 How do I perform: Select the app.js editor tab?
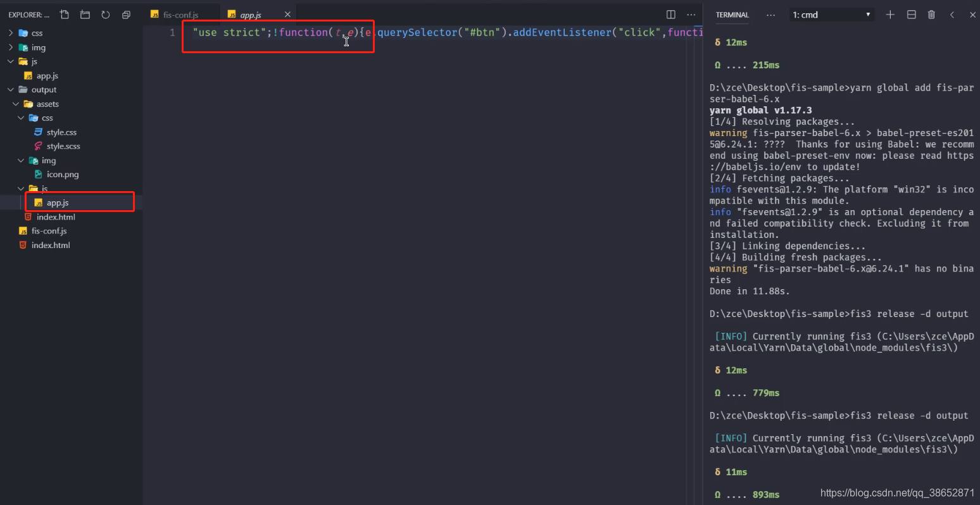click(251, 15)
